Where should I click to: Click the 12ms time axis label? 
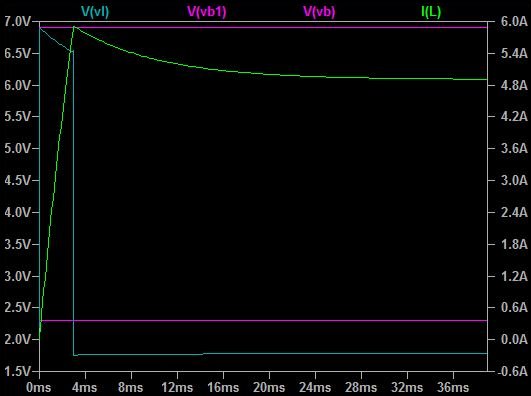tap(177, 387)
